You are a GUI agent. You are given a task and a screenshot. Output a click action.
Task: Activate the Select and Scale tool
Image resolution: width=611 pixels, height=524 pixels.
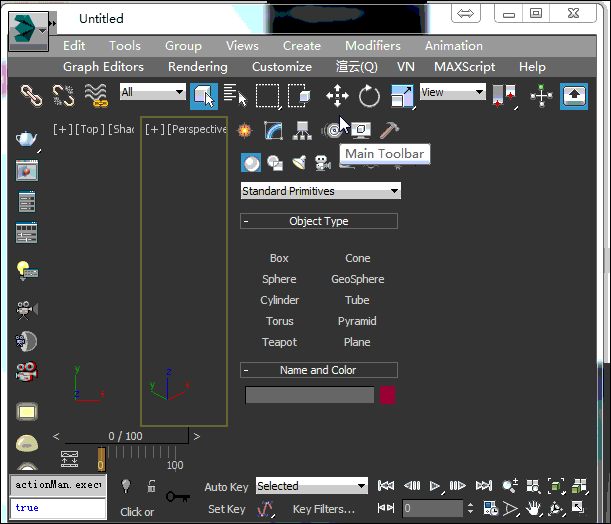point(402,96)
